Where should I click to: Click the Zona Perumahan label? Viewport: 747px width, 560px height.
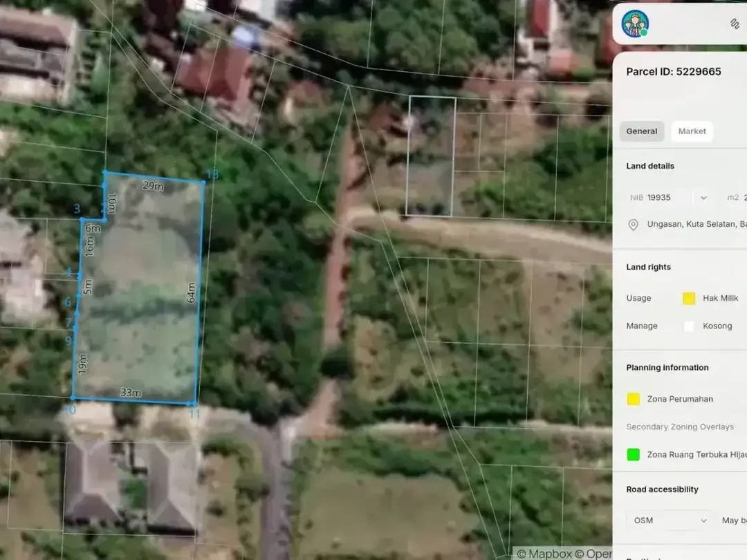(680, 399)
